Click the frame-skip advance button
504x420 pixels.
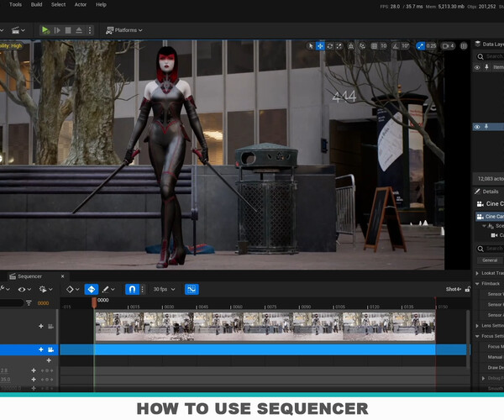[x=57, y=30]
